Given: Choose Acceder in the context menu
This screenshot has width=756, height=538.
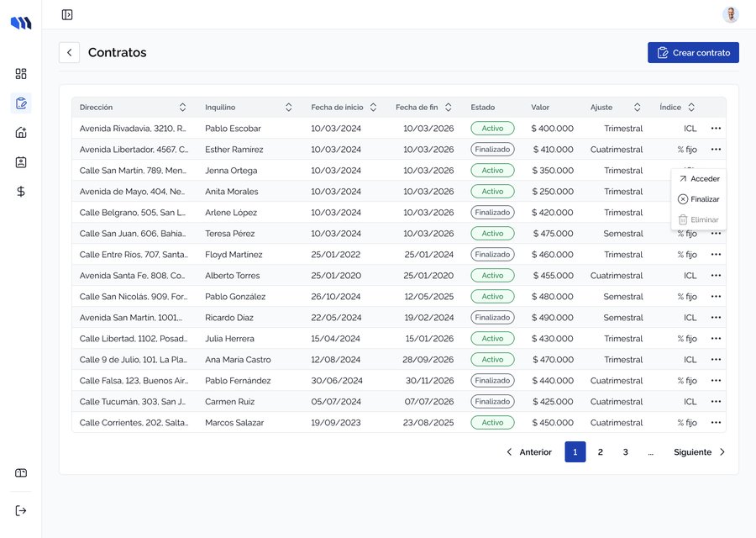Looking at the screenshot, I should (x=699, y=179).
